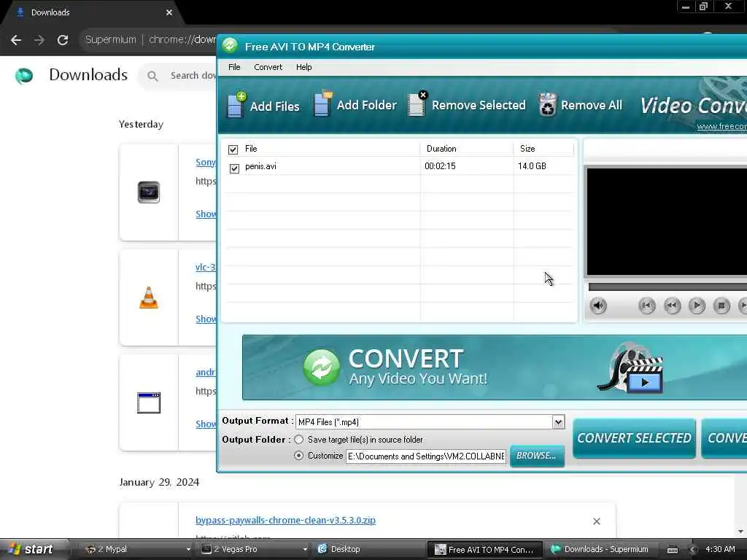Click the output folder path field
The height and width of the screenshot is (560, 747).
click(426, 456)
